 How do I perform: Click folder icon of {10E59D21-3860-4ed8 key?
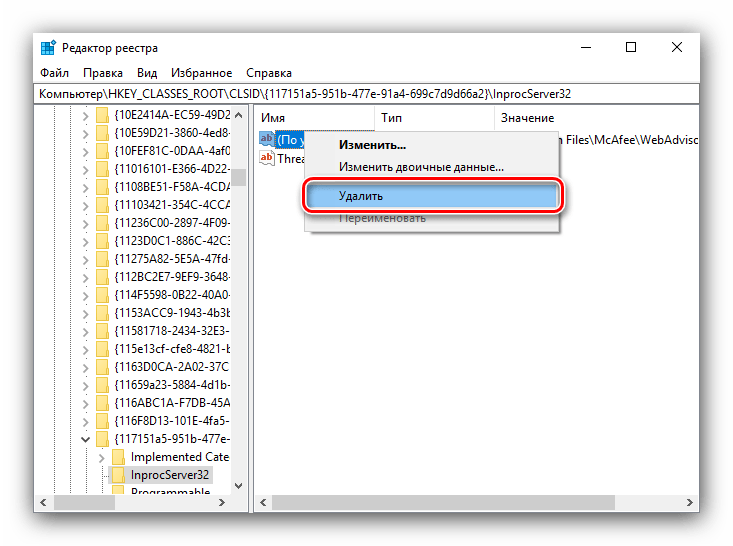[102, 133]
